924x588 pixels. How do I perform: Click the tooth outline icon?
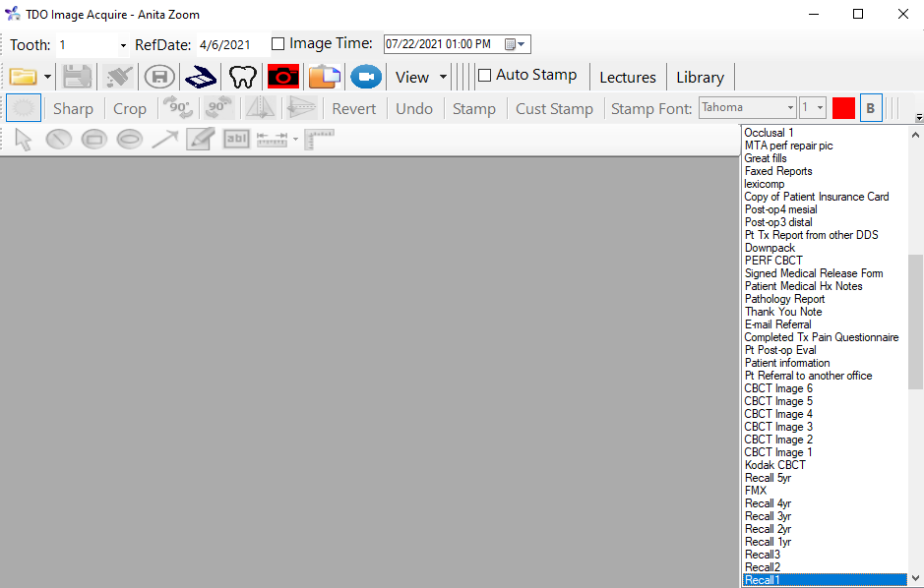click(x=242, y=77)
